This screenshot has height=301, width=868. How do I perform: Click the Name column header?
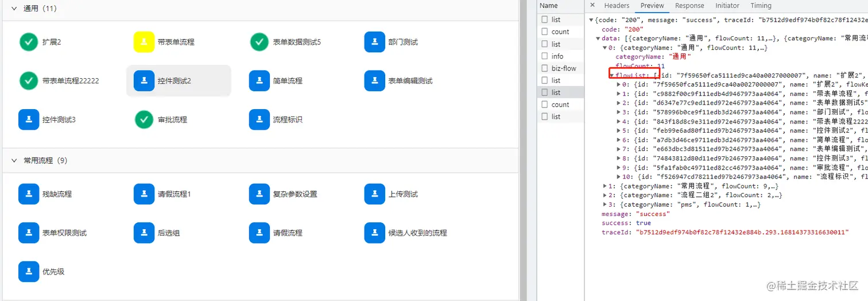tap(548, 6)
